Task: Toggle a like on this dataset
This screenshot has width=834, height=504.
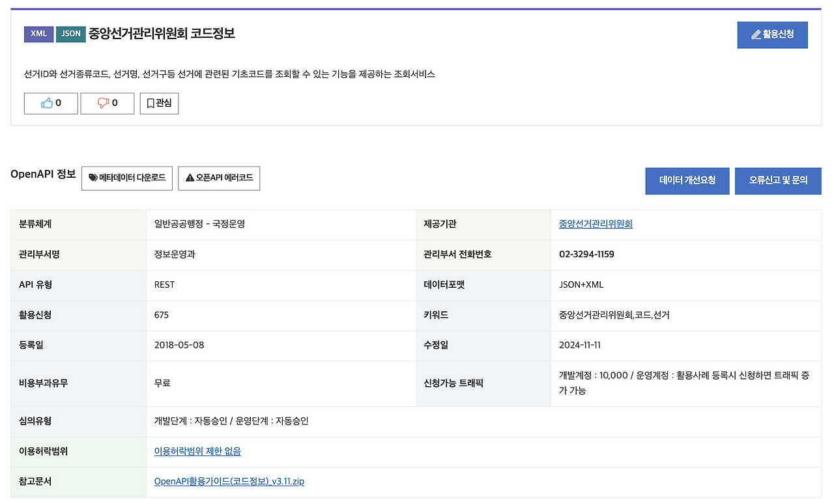Action: tap(51, 103)
